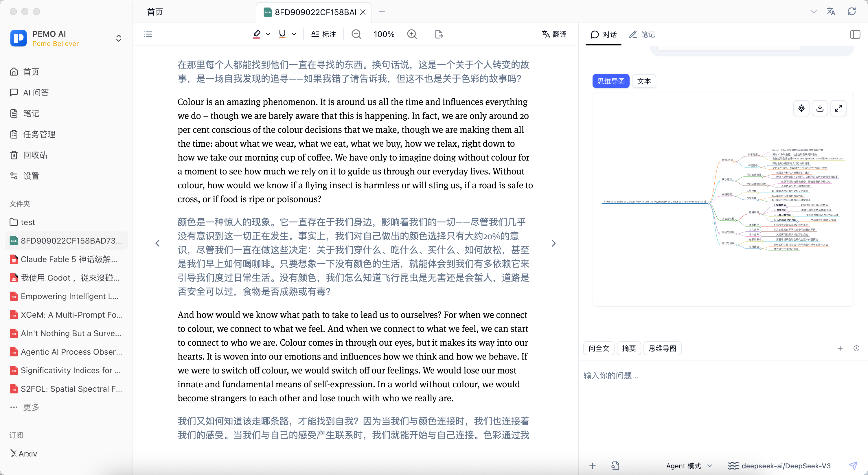This screenshot has height=475, width=868.
Task: Toggle the right side panel layout
Action: pos(855,34)
